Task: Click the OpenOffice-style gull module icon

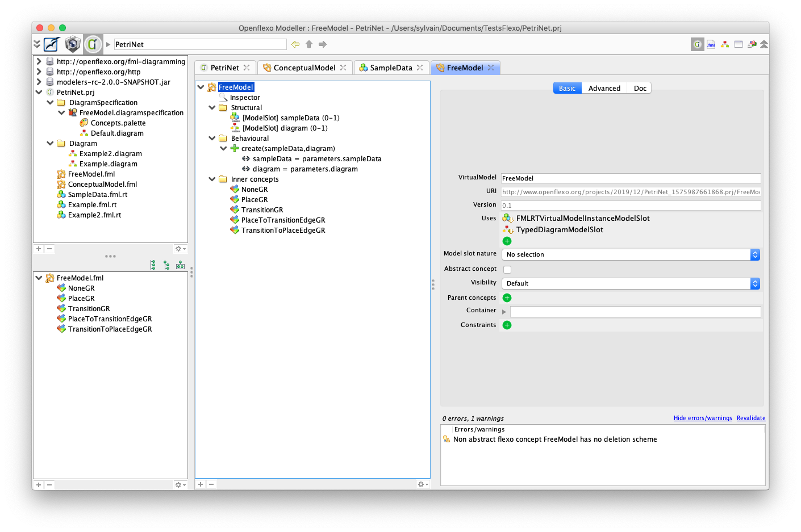Action: [52, 44]
